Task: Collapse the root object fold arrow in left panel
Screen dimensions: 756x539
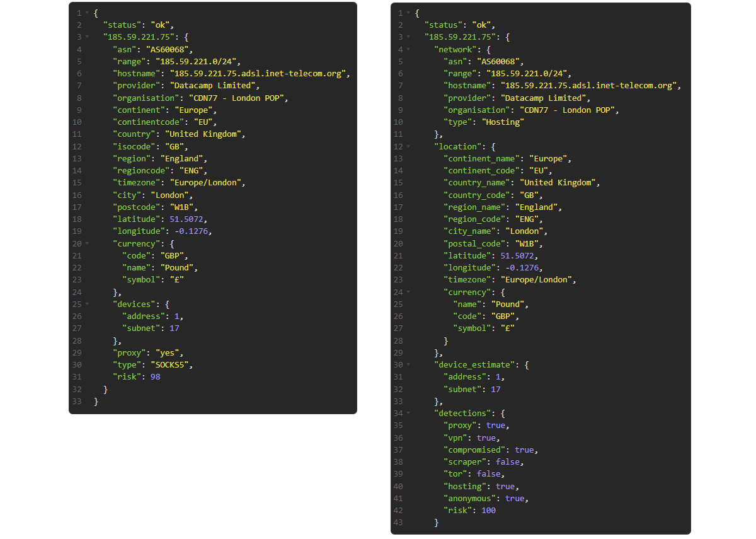Action: click(87, 13)
